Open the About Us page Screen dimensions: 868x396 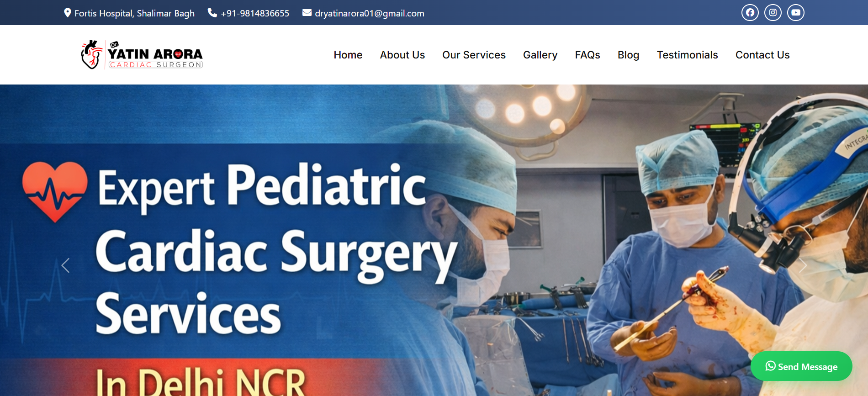(402, 55)
